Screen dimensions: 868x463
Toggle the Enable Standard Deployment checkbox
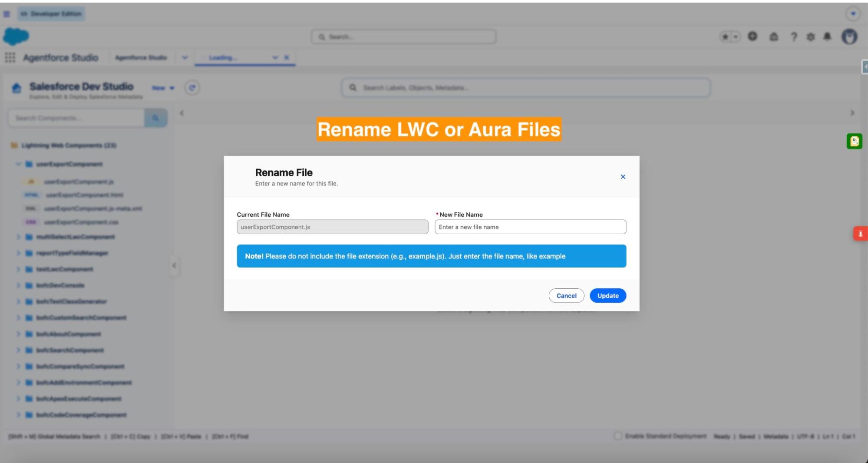coord(618,436)
